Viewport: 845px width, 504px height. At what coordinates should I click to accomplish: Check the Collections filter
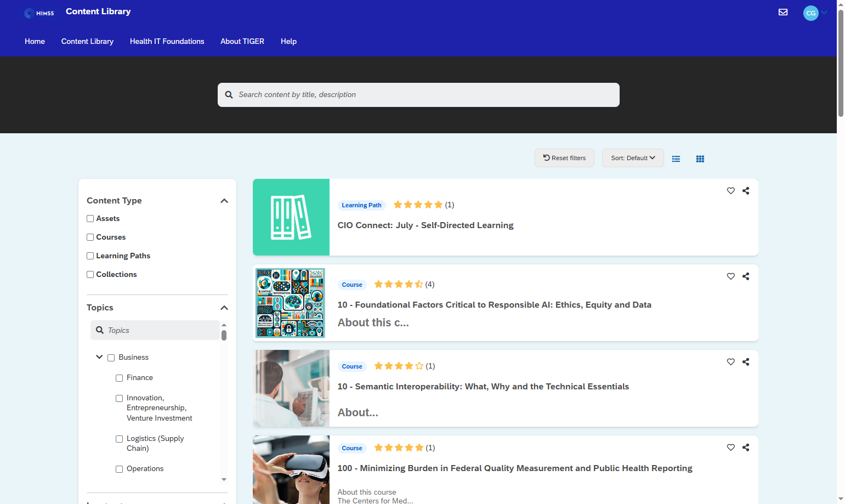(x=90, y=275)
